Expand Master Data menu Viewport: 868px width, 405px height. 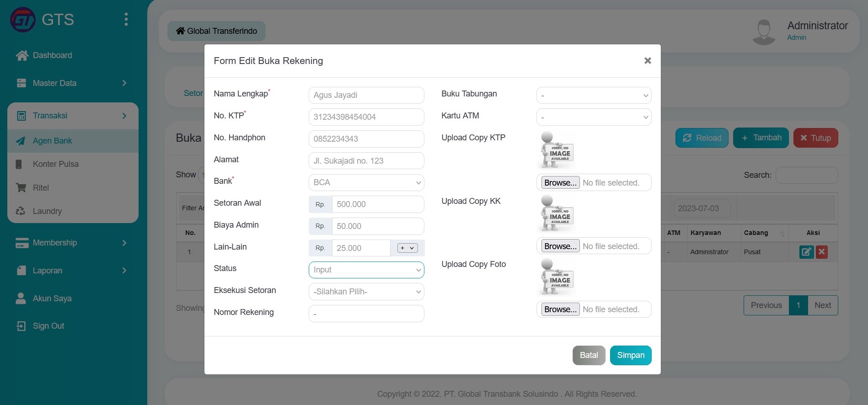tap(73, 83)
